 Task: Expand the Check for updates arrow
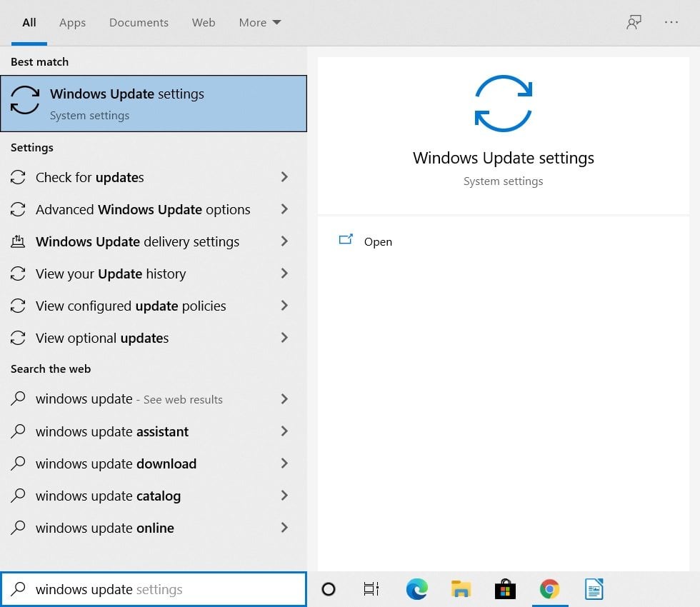coord(284,177)
